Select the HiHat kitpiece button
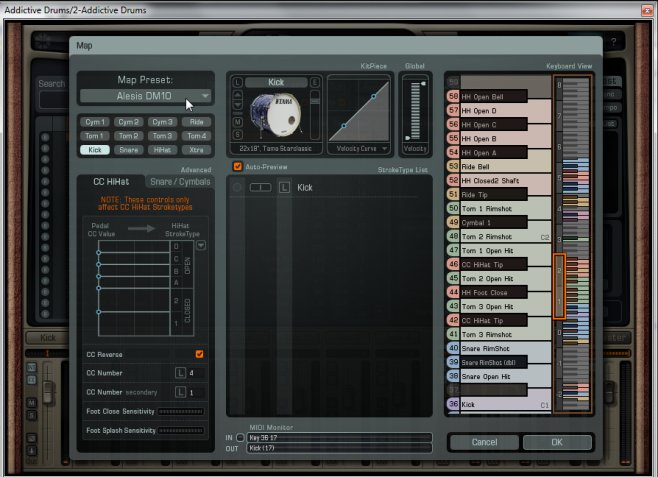 (x=162, y=150)
